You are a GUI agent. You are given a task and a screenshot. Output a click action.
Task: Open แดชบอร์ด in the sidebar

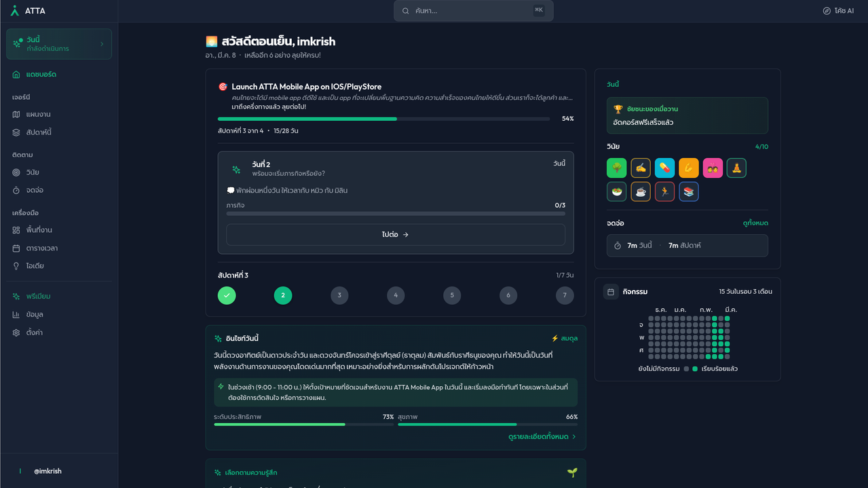click(59, 74)
